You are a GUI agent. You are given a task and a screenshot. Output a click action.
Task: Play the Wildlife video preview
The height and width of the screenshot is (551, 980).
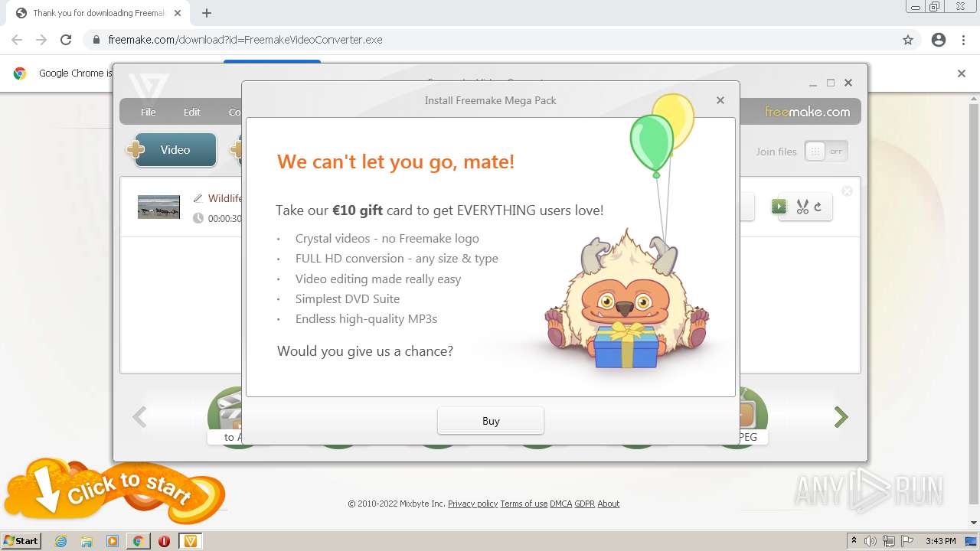coord(779,207)
